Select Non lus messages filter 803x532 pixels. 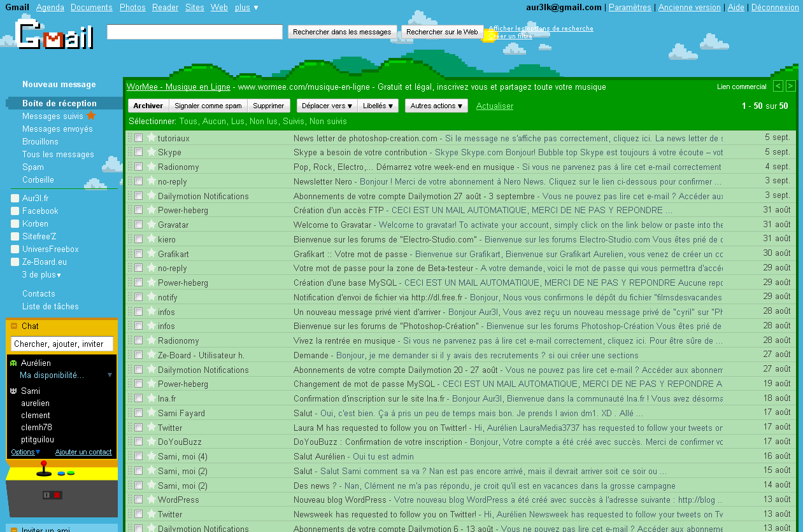coord(264,121)
